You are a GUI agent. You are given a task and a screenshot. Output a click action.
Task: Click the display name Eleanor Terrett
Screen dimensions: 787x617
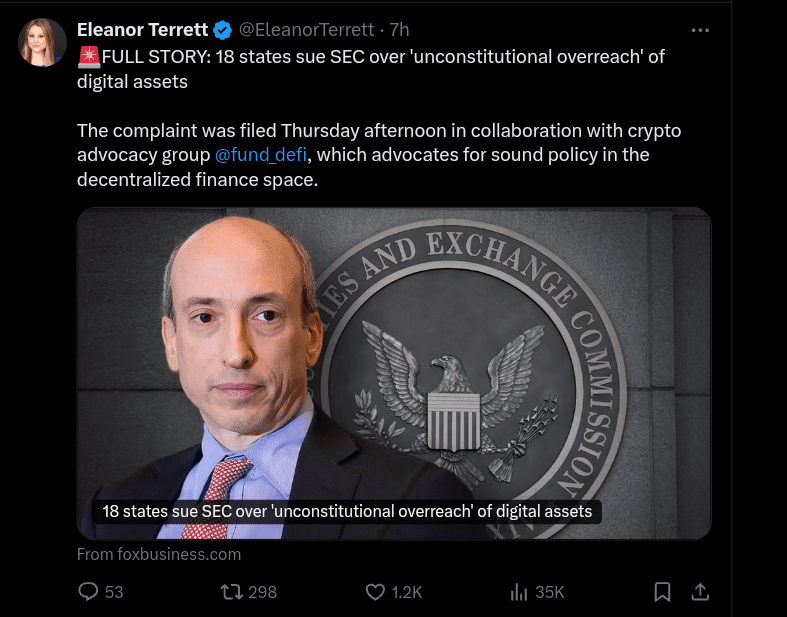point(142,30)
